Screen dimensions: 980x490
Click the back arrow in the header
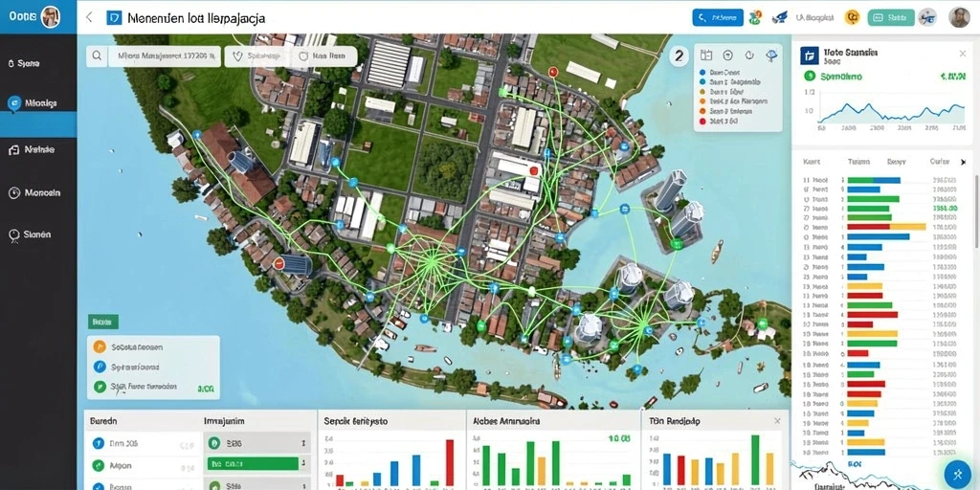(x=89, y=17)
